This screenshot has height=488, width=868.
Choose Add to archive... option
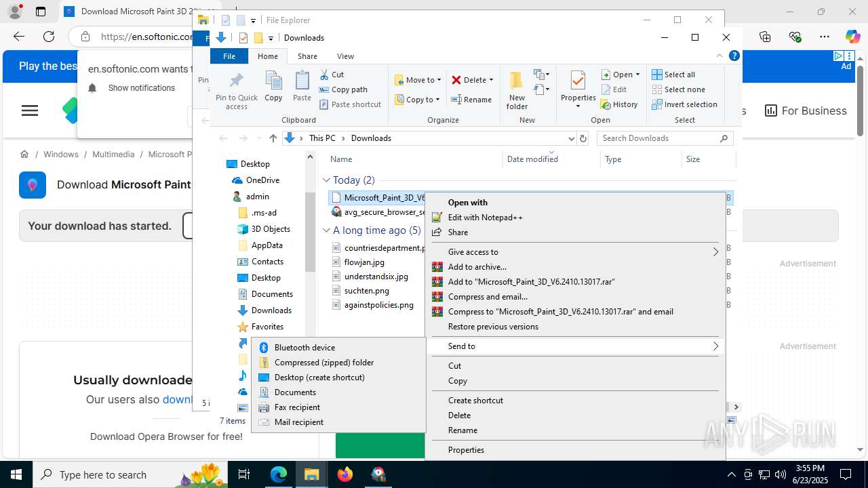(x=576, y=267)
